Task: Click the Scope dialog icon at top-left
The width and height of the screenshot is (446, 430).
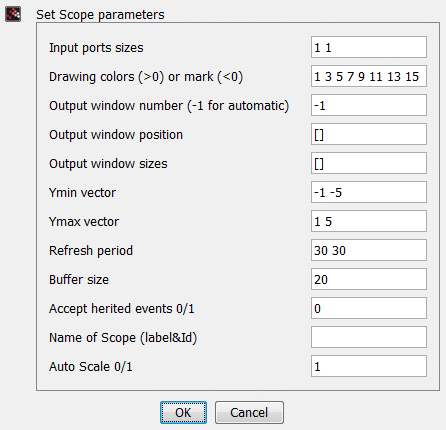Action: click(13, 14)
